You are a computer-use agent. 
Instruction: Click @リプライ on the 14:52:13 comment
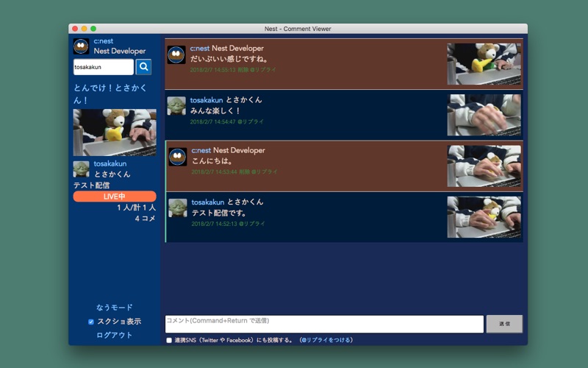(x=252, y=224)
